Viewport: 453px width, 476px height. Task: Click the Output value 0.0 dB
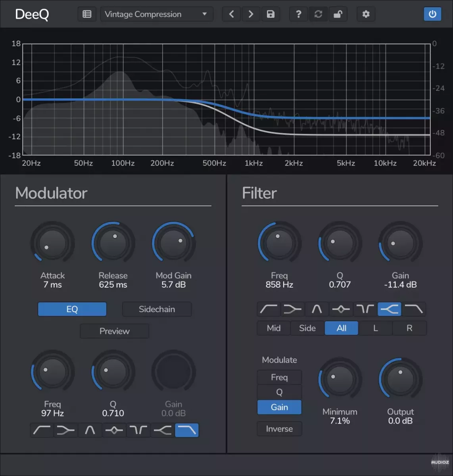click(x=400, y=421)
